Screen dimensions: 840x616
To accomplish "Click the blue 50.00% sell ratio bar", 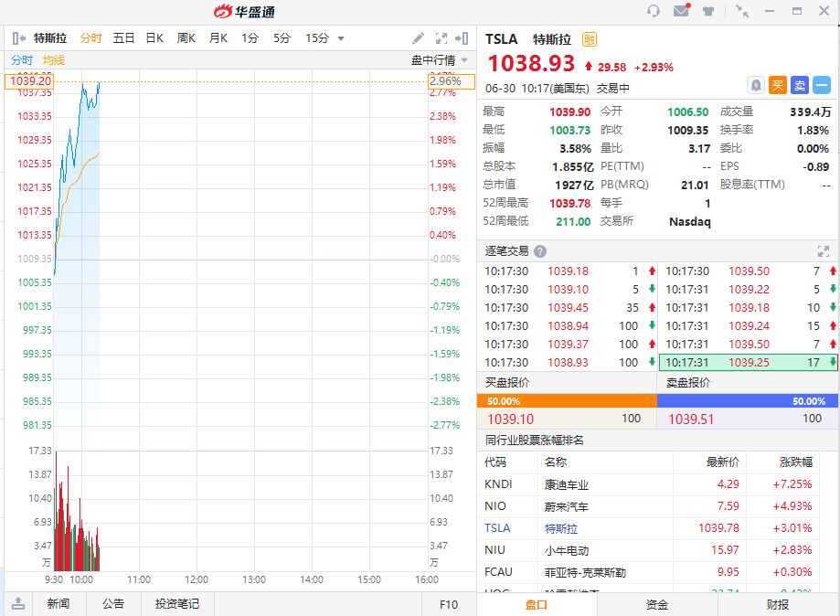I will click(748, 400).
